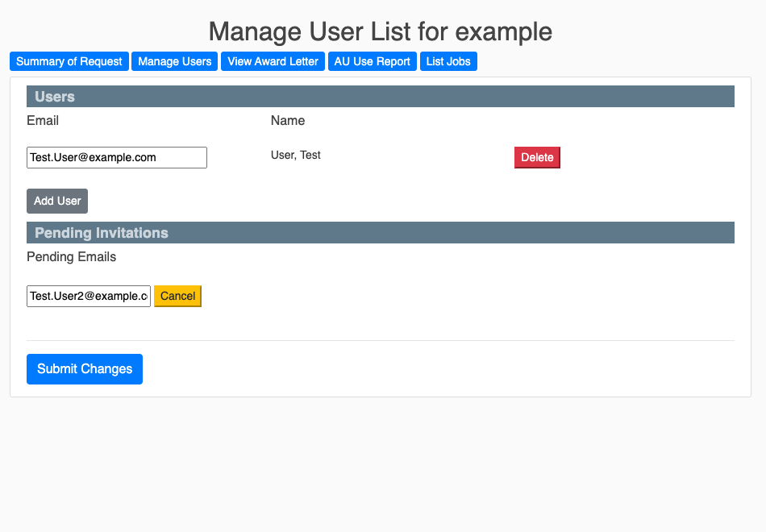Focus the pending Test.User2 email field

coord(89,296)
